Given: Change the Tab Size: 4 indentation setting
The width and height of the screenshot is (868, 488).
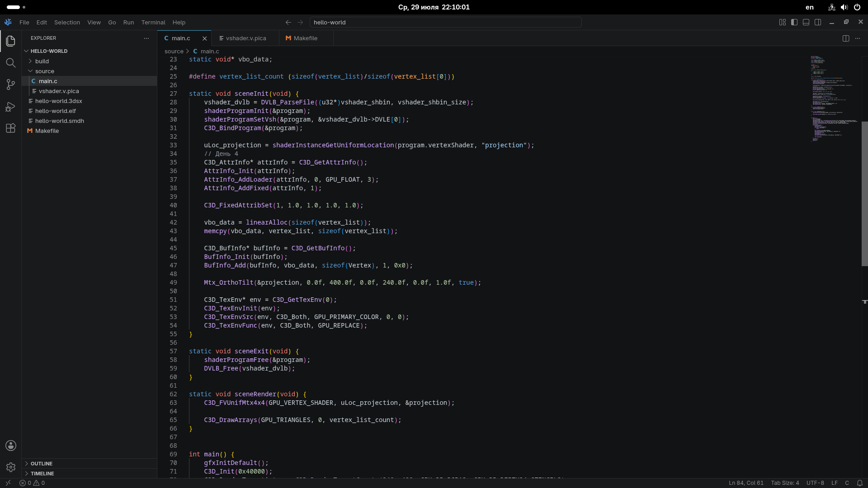Looking at the screenshot, I should [785, 483].
